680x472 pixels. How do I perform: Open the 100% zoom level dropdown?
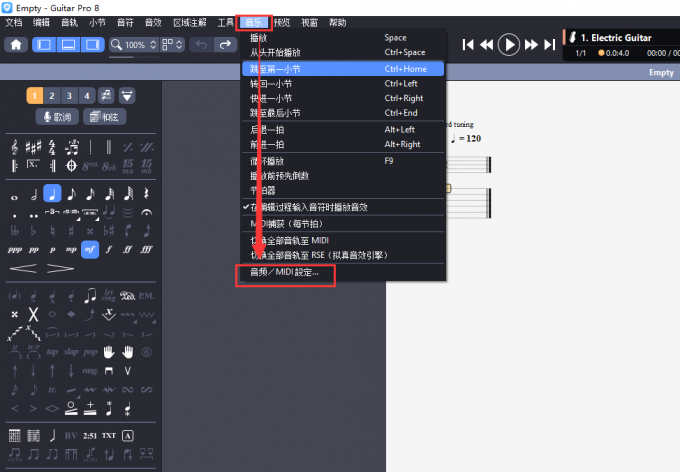coord(133,44)
